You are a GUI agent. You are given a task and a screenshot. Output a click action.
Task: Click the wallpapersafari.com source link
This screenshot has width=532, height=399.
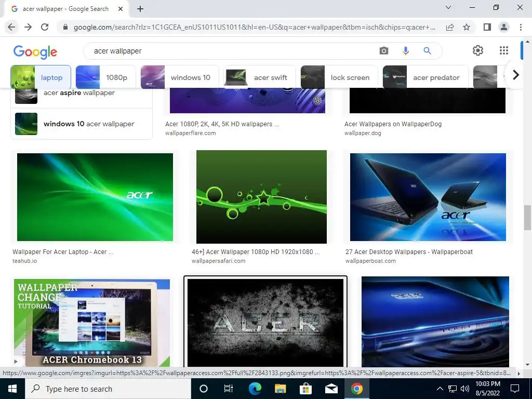click(x=219, y=261)
